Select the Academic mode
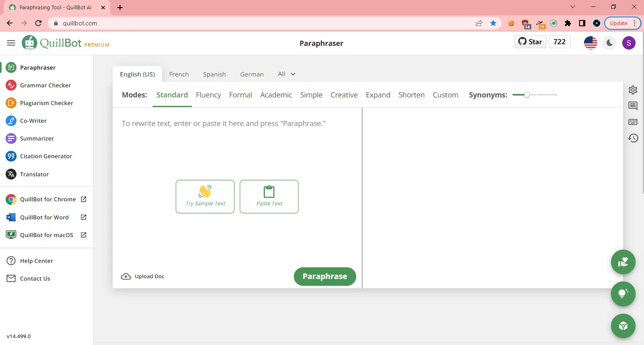The height and width of the screenshot is (345, 644). click(276, 95)
